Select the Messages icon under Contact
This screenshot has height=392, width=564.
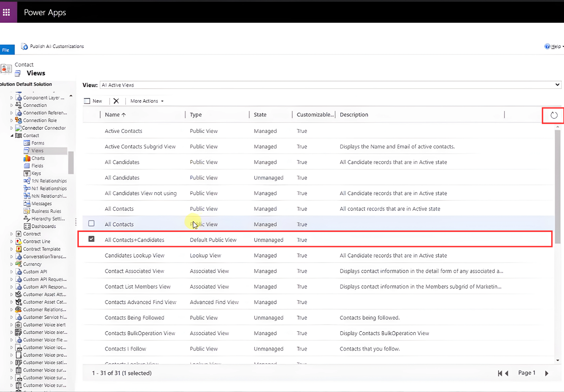pos(27,204)
